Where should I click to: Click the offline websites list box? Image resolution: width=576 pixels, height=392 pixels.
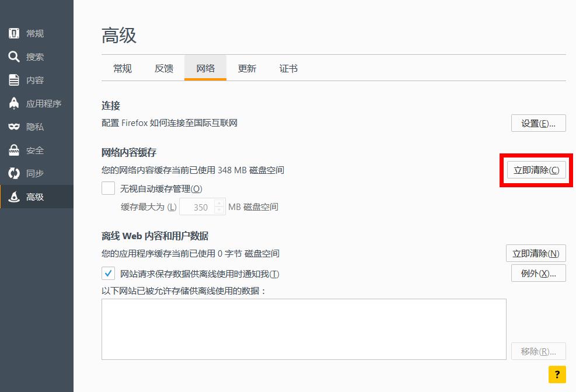304,329
